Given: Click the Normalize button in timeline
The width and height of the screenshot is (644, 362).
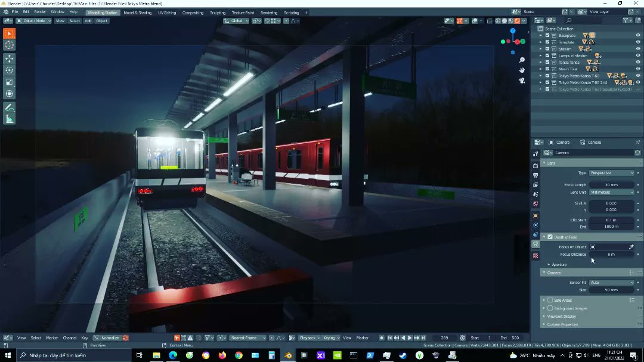Looking at the screenshot, I should pos(107,338).
